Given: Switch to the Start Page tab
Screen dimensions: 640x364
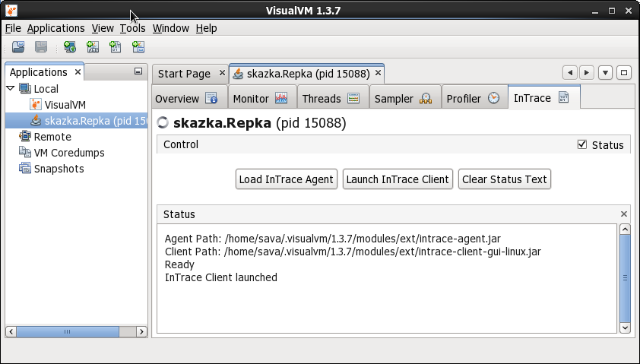Looking at the screenshot, I should point(184,74).
